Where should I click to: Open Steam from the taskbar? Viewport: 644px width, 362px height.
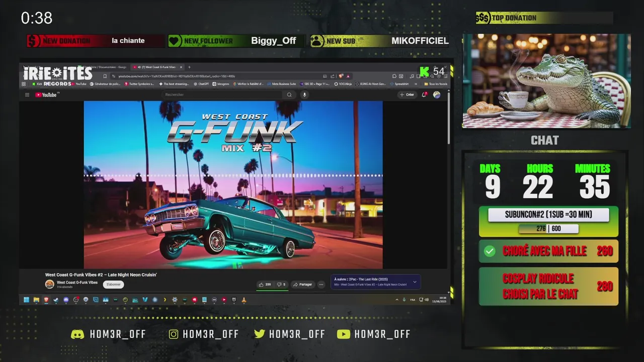pyautogui.click(x=56, y=300)
